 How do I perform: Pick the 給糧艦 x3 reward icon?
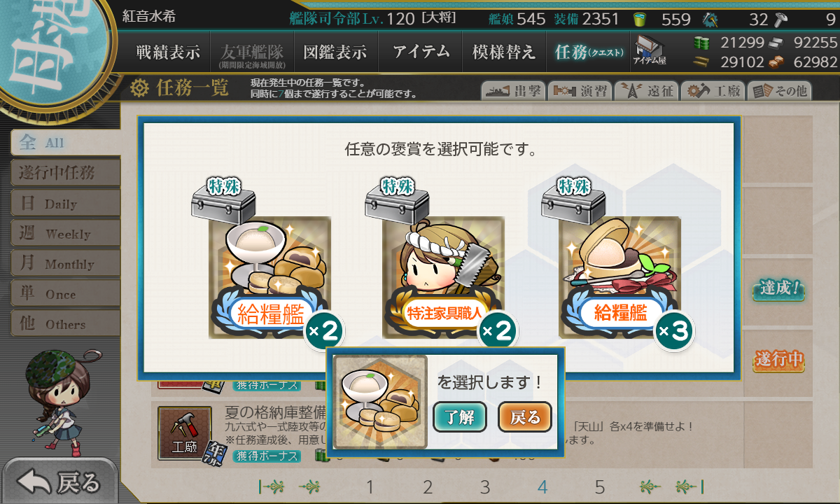click(619, 277)
